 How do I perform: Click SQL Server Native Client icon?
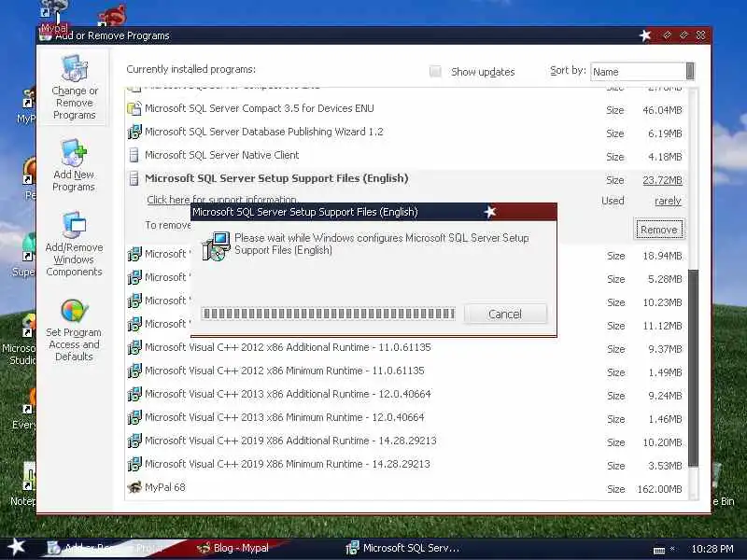[134, 155]
